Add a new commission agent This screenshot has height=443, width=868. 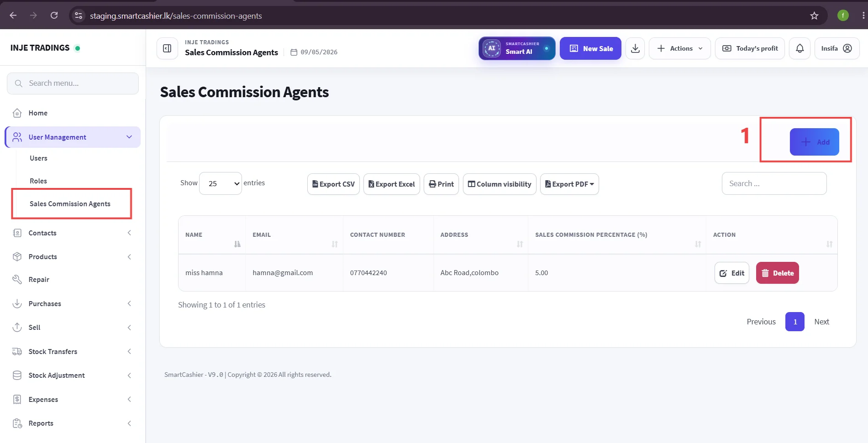[x=815, y=142]
